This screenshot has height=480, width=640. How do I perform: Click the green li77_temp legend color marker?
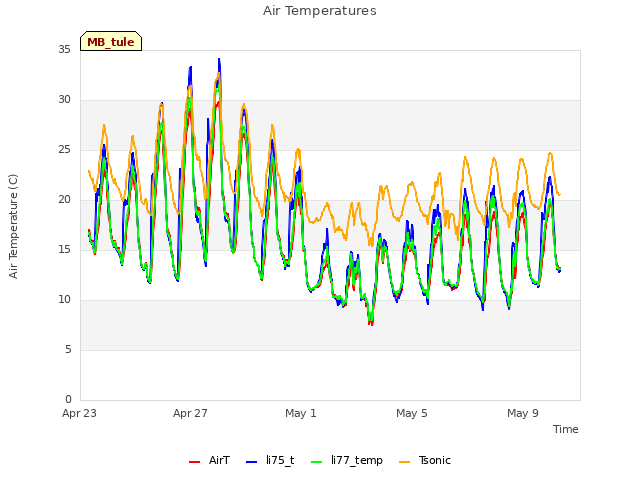[317, 462]
